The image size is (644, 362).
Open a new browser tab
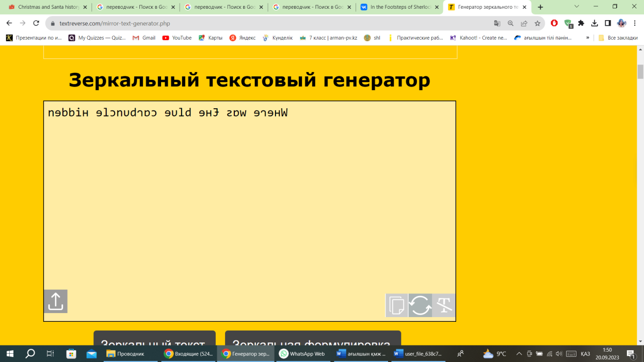click(540, 7)
